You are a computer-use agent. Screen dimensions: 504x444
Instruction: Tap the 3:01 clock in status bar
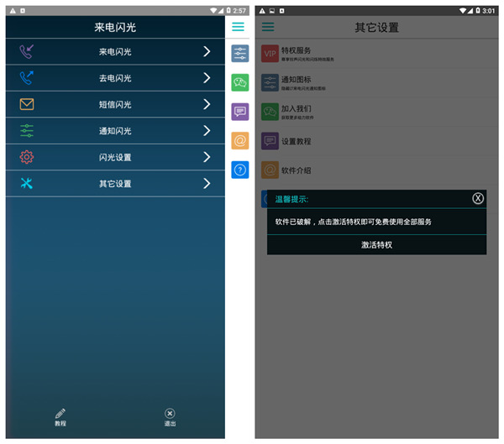tap(489, 11)
